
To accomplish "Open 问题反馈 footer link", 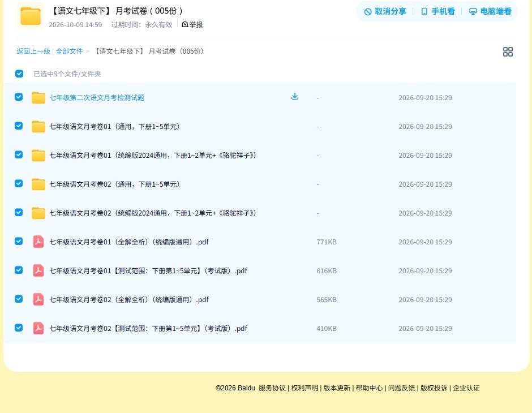I will [402, 388].
